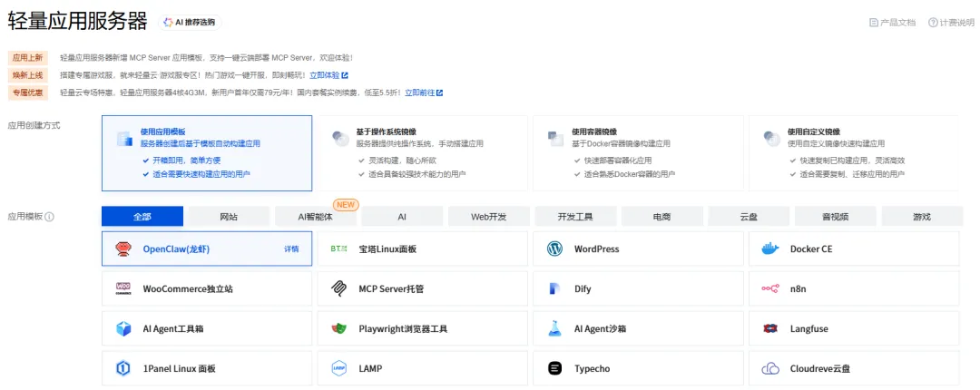Click the OpenClaw lobster icon
Viewport: 980px width, 390px height.
[123, 249]
